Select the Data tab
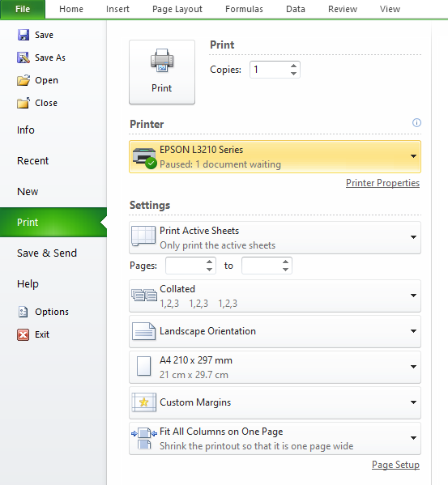Image resolution: width=448 pixels, height=485 pixels. [296, 9]
